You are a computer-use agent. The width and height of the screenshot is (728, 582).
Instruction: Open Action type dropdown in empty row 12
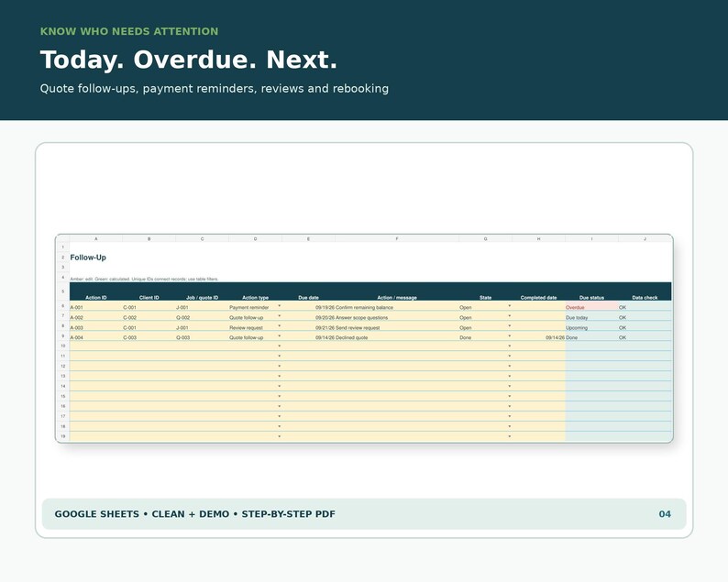point(279,367)
